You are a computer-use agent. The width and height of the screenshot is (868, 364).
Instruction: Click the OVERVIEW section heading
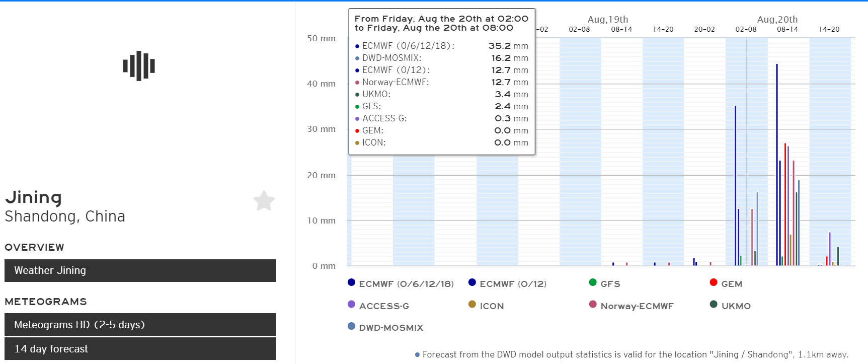(34, 247)
